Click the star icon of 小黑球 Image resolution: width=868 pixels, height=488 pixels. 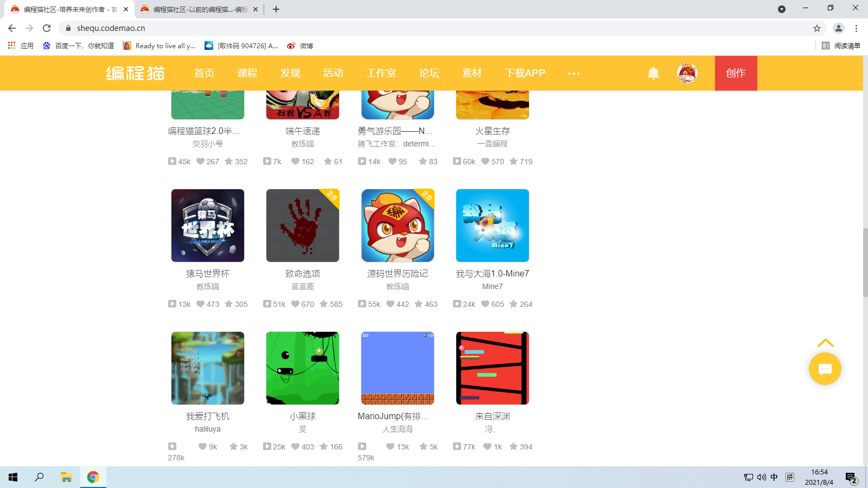[x=323, y=446]
